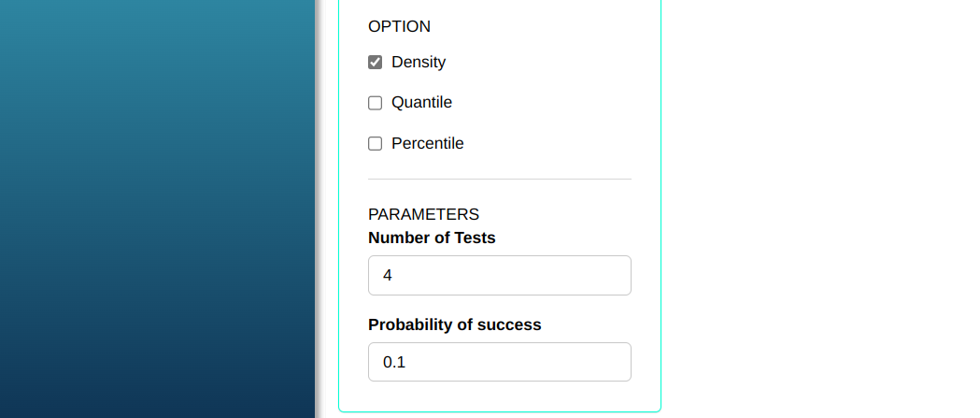Viewport: 980px width, 418px height.
Task: Click the Number of Tests label
Action: click(x=432, y=238)
